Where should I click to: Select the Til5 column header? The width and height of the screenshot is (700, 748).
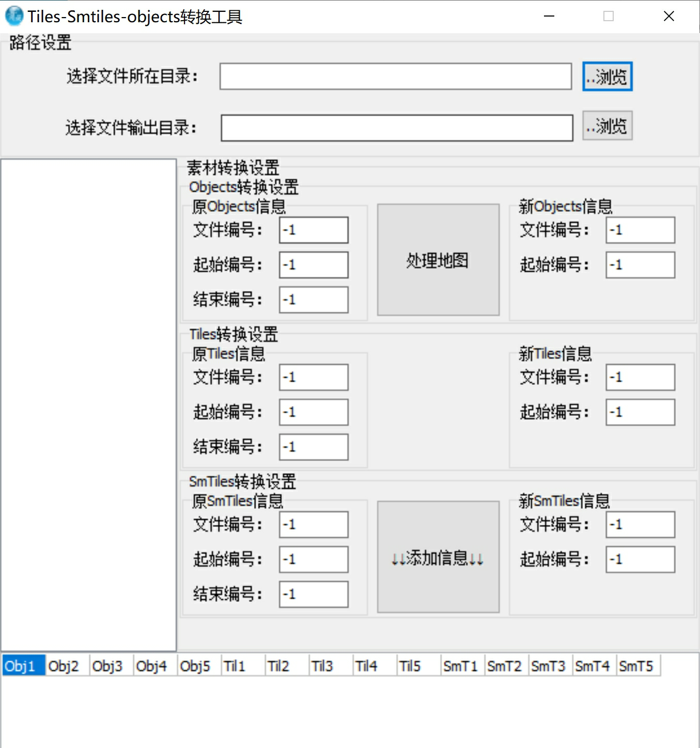coord(419,665)
